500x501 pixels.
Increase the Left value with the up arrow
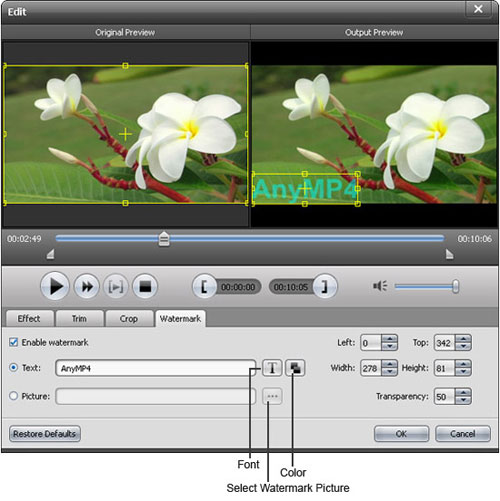click(389, 339)
